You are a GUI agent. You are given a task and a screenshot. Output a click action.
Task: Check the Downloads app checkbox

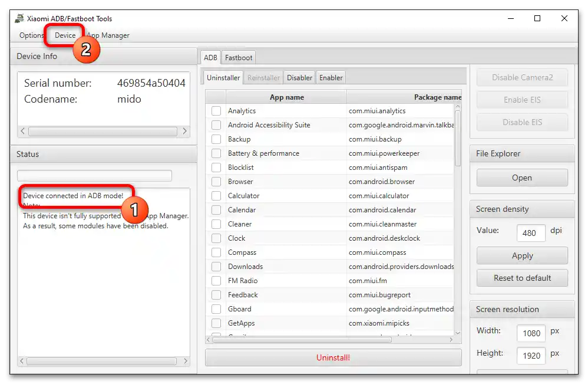click(216, 267)
